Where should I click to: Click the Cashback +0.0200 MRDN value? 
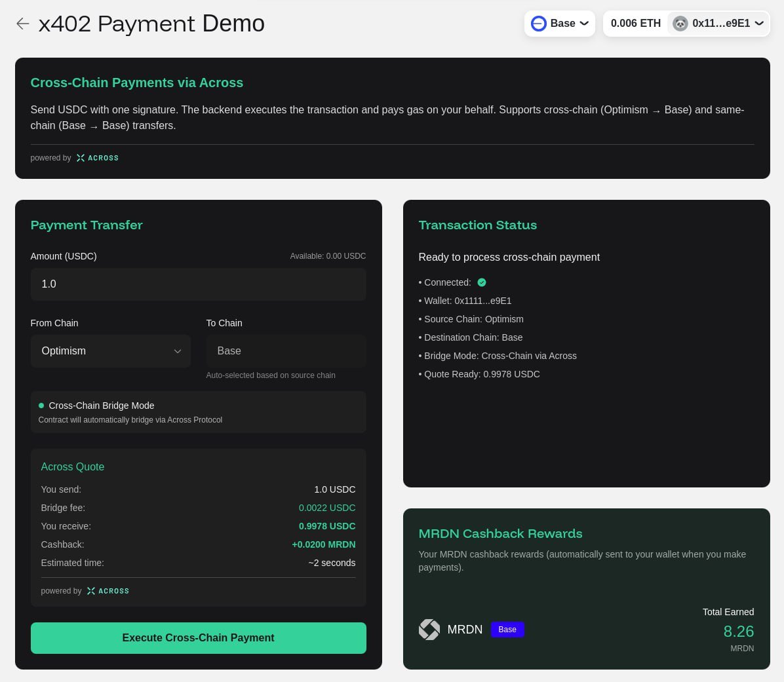coord(324,544)
